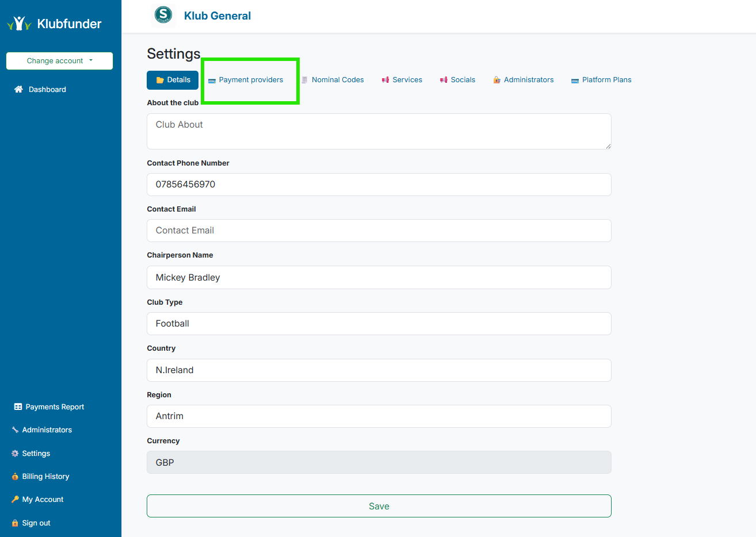Viewport: 756px width, 537px height.
Task: Click the Sign out lock icon
Action: coord(15,523)
